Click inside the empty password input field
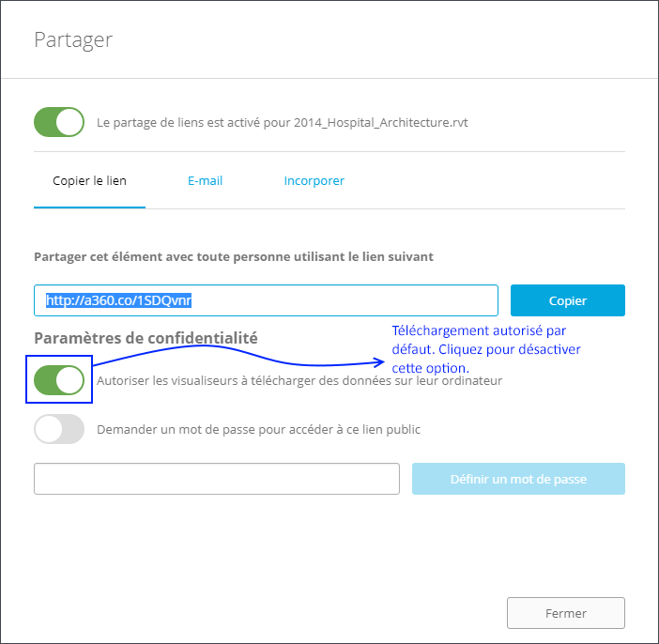 point(217,479)
